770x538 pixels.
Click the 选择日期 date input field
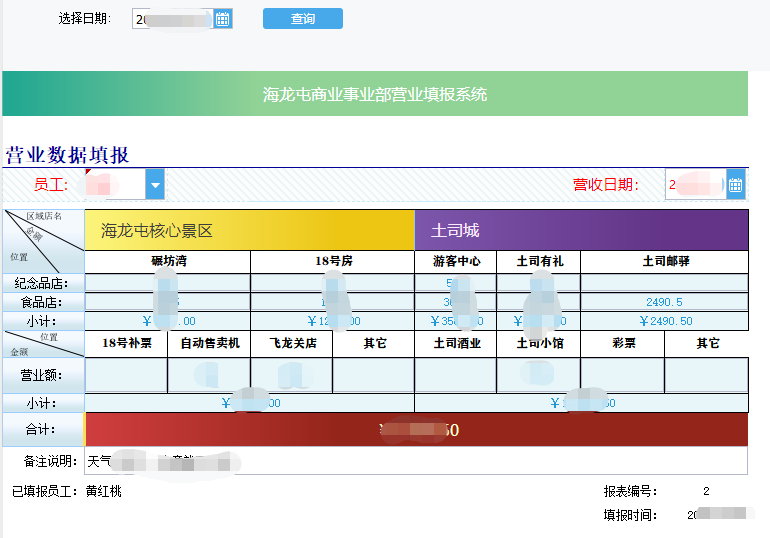[173, 19]
